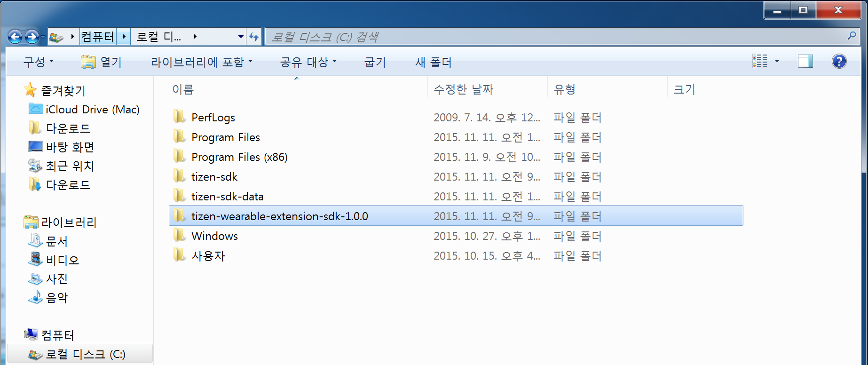Open the 구성 menu
Screen dimensions: 868x365
pos(39,62)
